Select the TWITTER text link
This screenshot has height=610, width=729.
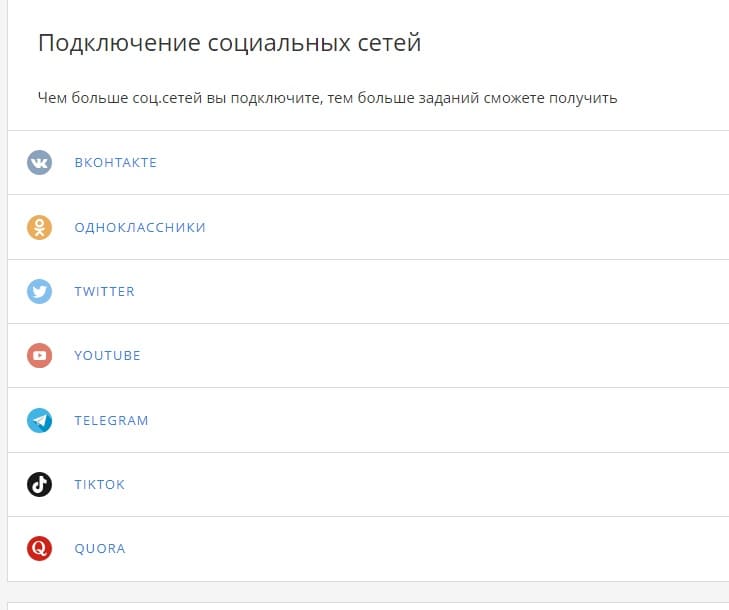[104, 292]
